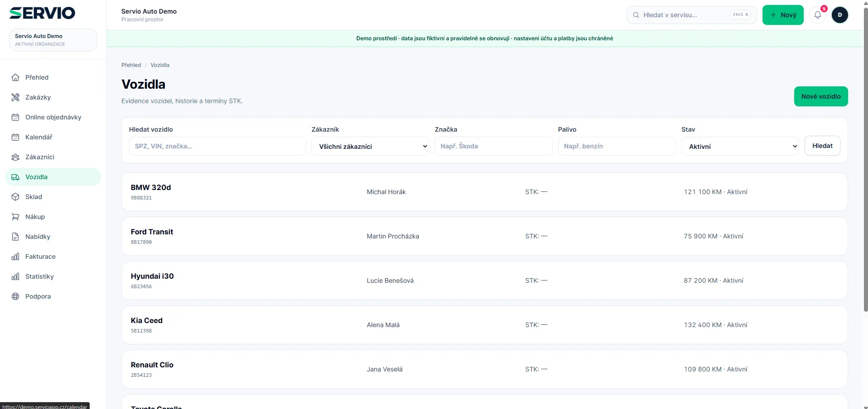868x409 pixels.
Task: Open the BMW 320d vehicle row
Action: (x=484, y=192)
